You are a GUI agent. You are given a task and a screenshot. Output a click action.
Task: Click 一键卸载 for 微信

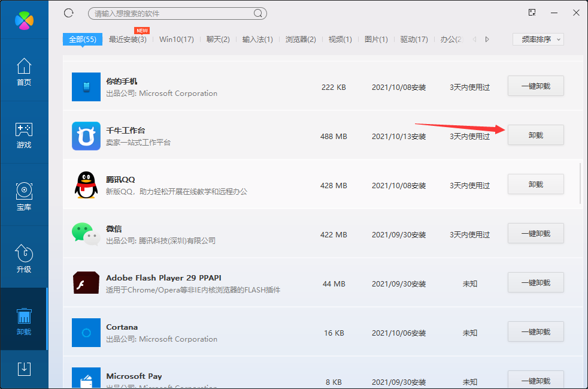coord(536,234)
